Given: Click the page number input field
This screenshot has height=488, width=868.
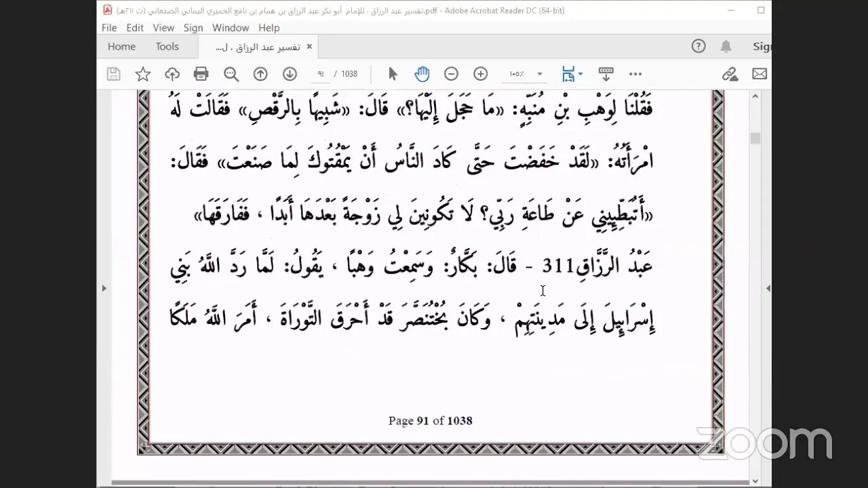Looking at the screenshot, I should (321, 74).
